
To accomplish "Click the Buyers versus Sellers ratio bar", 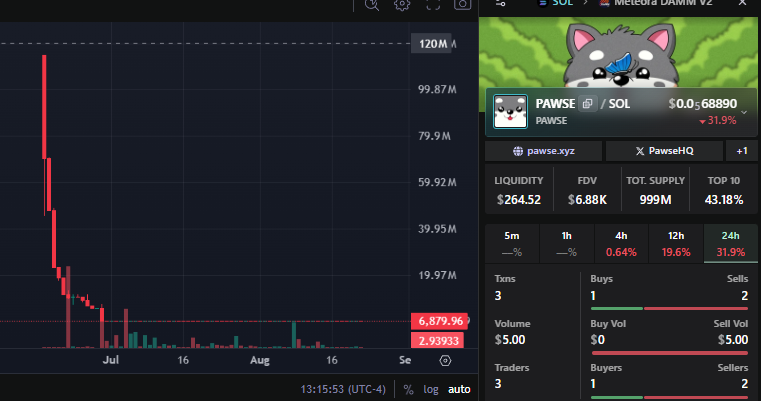I will click(x=669, y=397).
